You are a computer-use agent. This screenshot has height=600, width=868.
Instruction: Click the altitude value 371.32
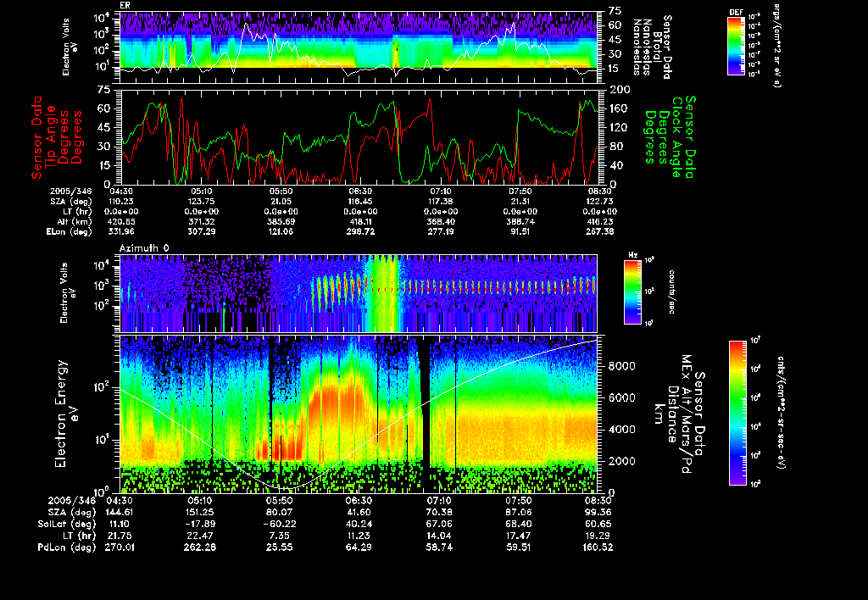(202, 222)
